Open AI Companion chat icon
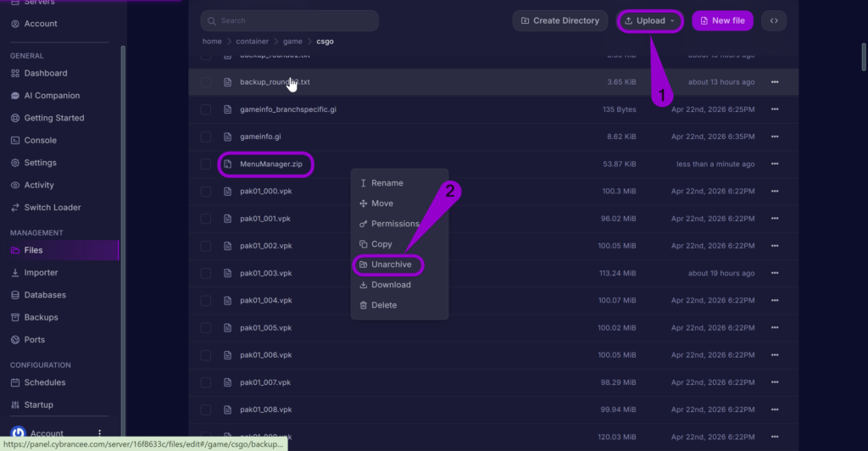The height and width of the screenshot is (451, 868). pos(15,96)
